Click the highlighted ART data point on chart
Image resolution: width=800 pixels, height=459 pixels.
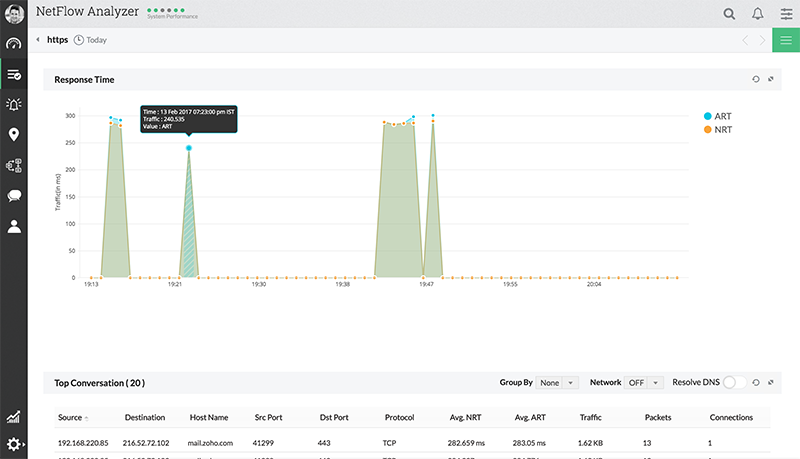(189, 148)
